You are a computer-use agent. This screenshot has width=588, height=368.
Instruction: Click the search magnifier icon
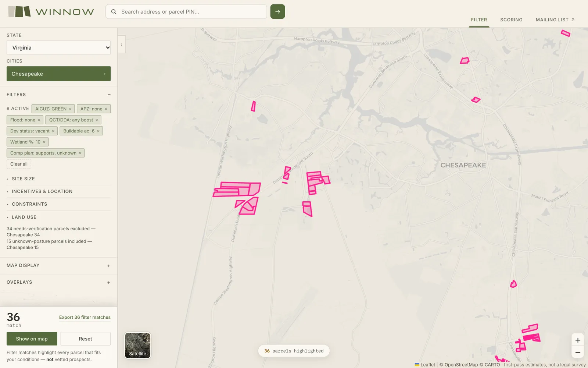click(114, 12)
